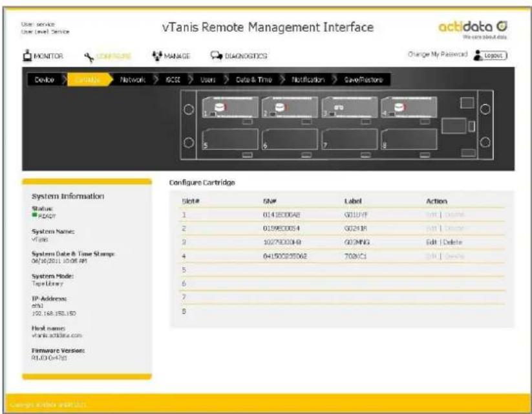Image resolution: width=532 pixels, height=414 pixels.
Task: Click slot number 8 in the table
Action: 184,311
